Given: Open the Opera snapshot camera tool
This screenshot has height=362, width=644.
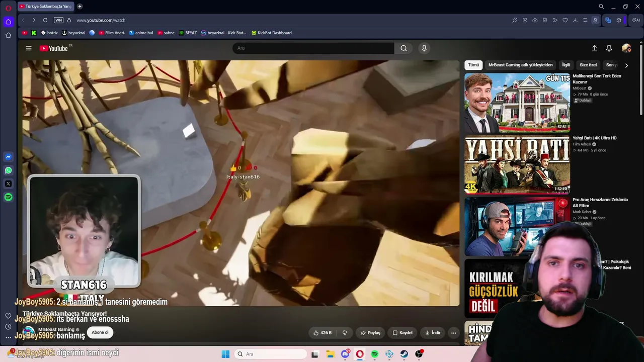Looking at the screenshot, I should tap(535, 20).
